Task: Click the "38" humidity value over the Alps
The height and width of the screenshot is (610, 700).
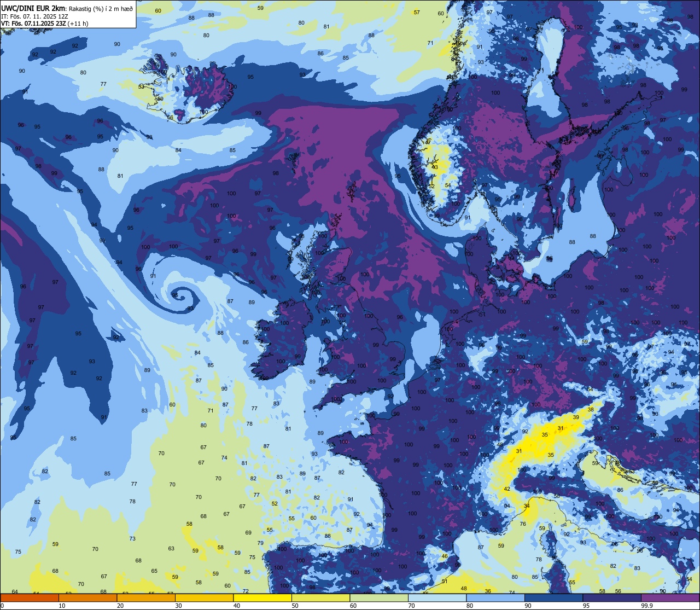Action: coord(591,409)
